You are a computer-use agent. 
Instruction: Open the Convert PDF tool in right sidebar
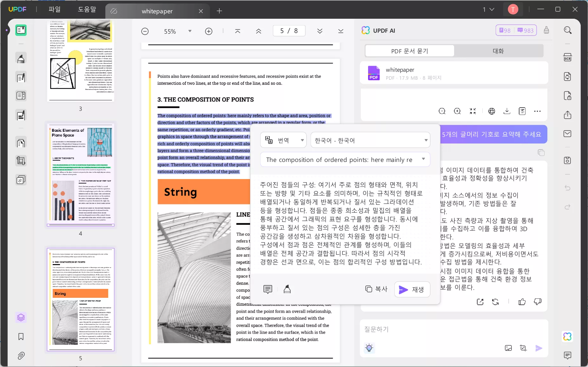(x=568, y=77)
